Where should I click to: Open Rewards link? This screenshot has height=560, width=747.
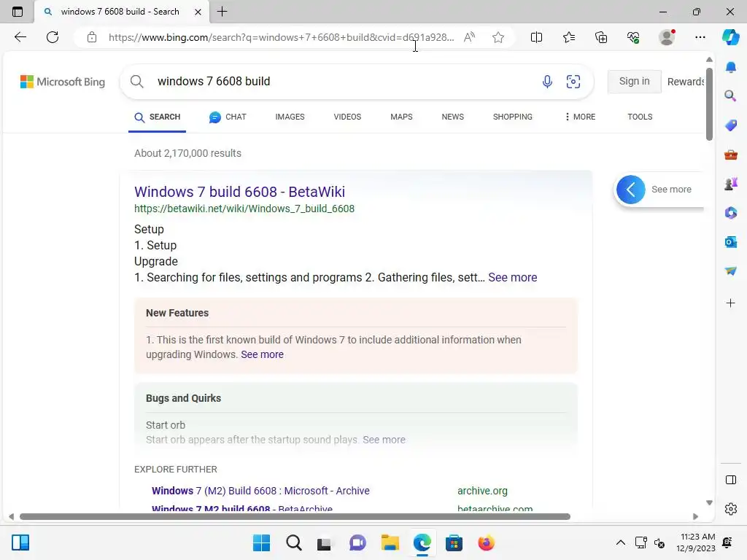[x=686, y=82]
